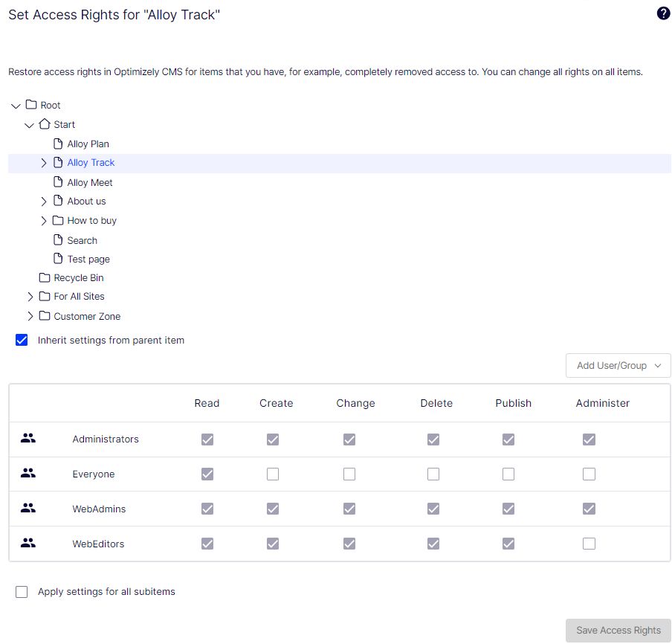
Task: Click the Alloy Plan page icon
Action: click(59, 143)
